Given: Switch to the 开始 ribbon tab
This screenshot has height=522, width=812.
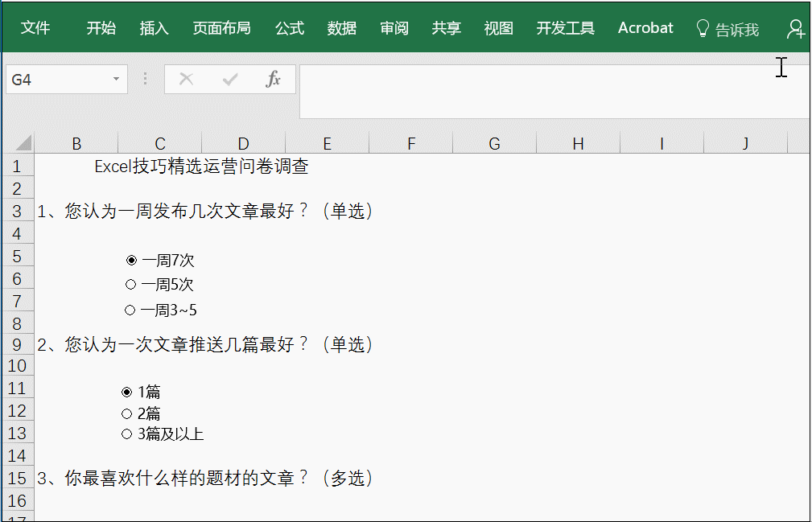Looking at the screenshot, I should point(101,28).
